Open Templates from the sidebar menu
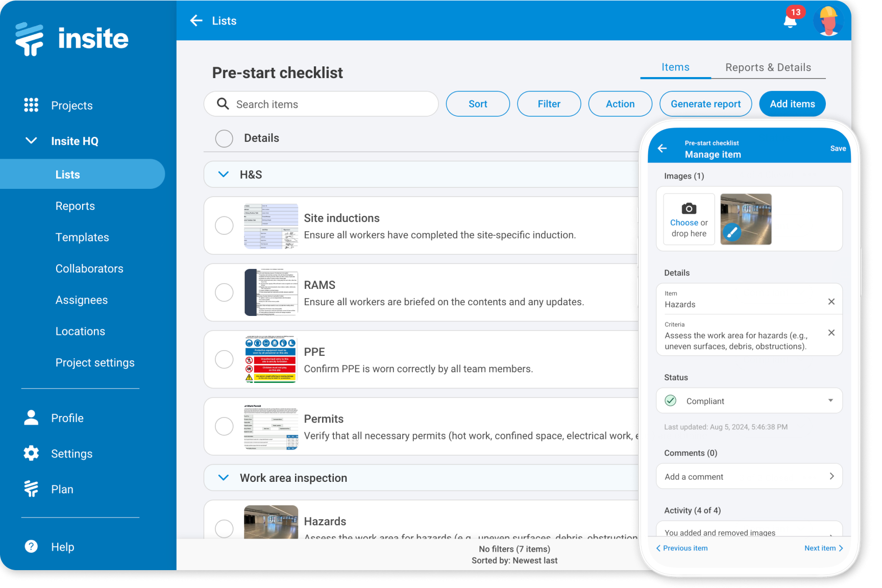This screenshot has height=588, width=882. pos(82,237)
